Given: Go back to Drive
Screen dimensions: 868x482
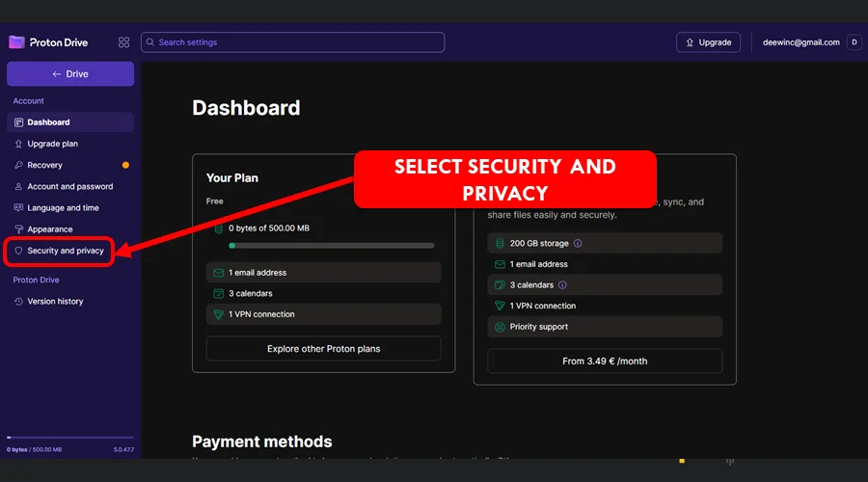Looking at the screenshot, I should click(70, 73).
